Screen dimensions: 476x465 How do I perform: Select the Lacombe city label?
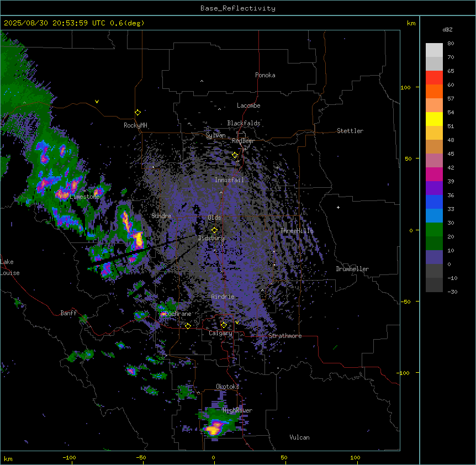click(248, 105)
